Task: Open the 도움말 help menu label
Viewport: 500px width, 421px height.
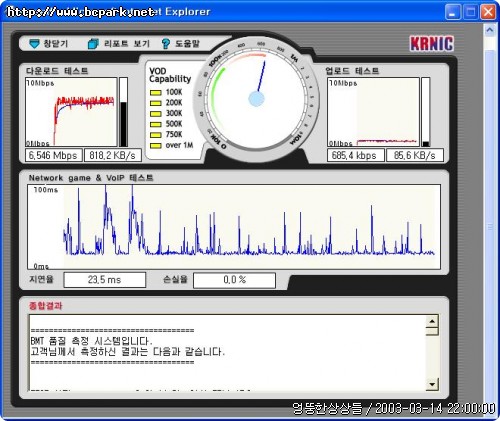Action: tap(187, 44)
